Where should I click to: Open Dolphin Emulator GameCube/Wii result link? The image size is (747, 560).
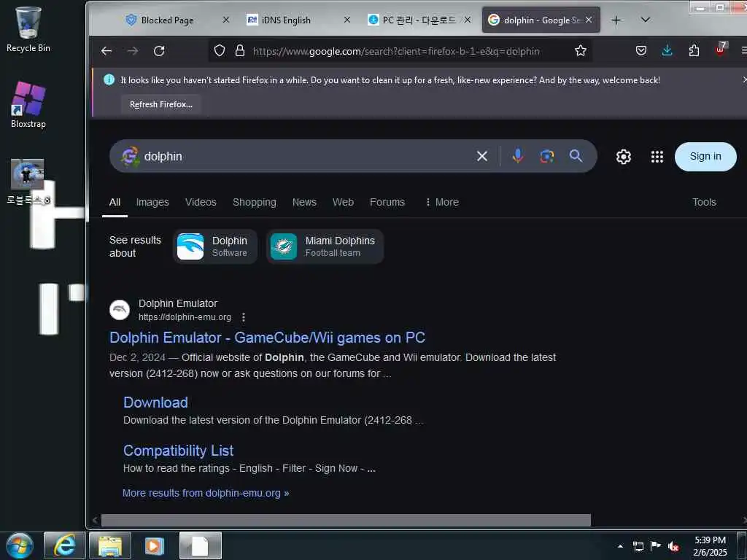pos(267,338)
